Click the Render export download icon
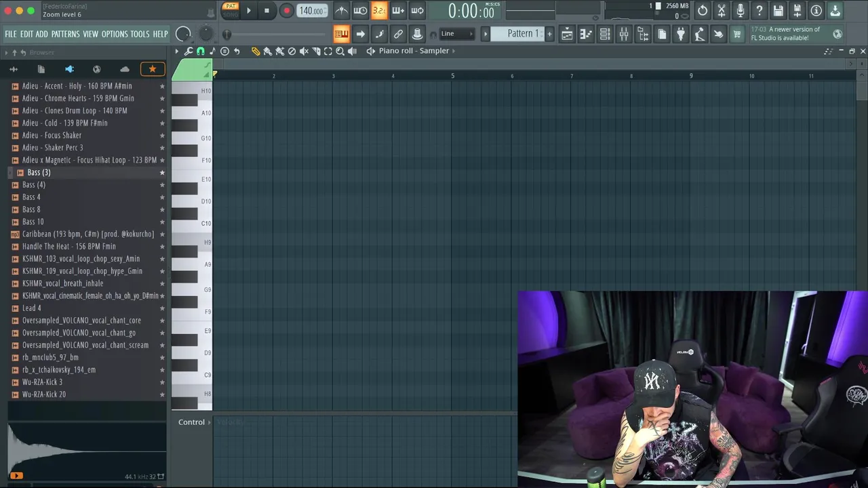The width and height of the screenshot is (868, 488). click(x=835, y=10)
